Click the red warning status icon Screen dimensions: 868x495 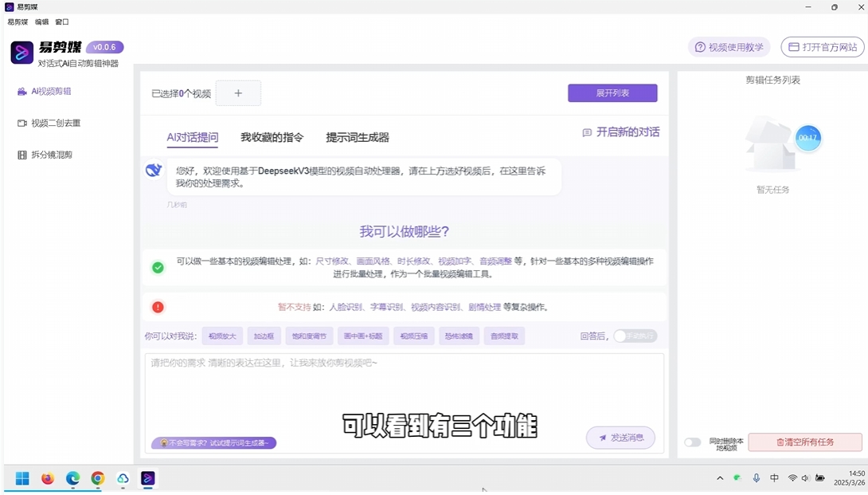pos(158,307)
